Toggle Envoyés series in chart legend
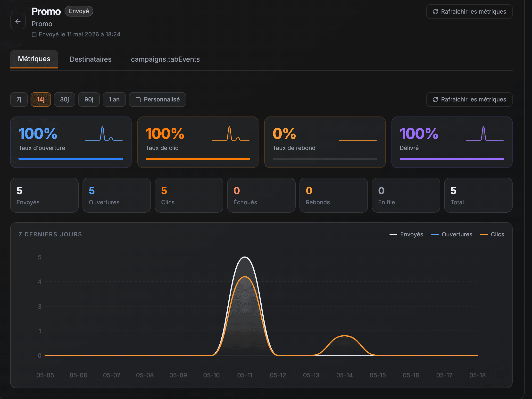The image size is (532, 399). [x=406, y=234]
